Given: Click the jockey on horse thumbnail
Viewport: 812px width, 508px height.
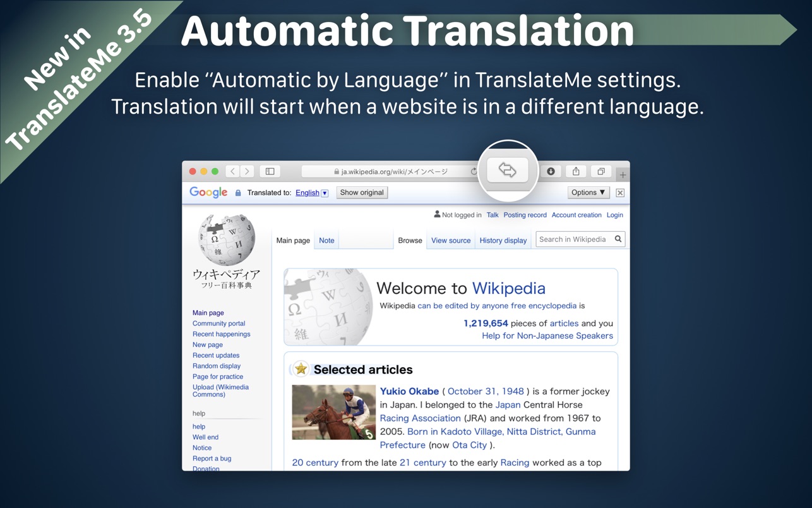Looking at the screenshot, I should point(334,412).
